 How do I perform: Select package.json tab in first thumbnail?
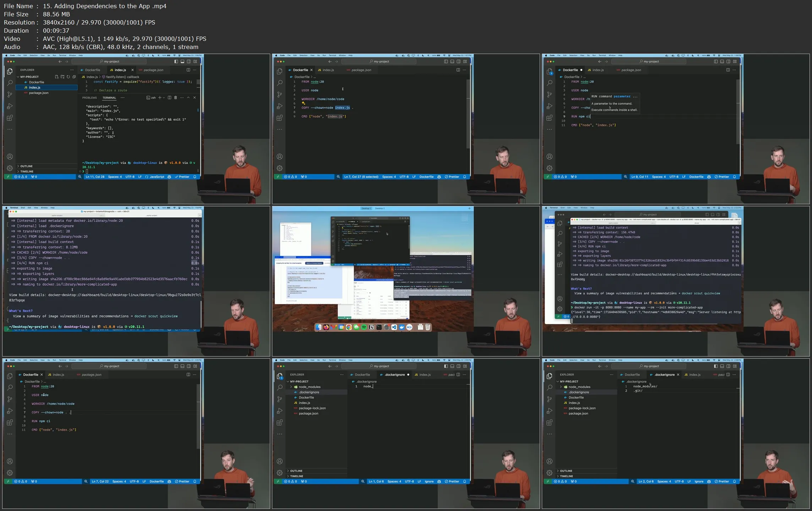(x=153, y=70)
